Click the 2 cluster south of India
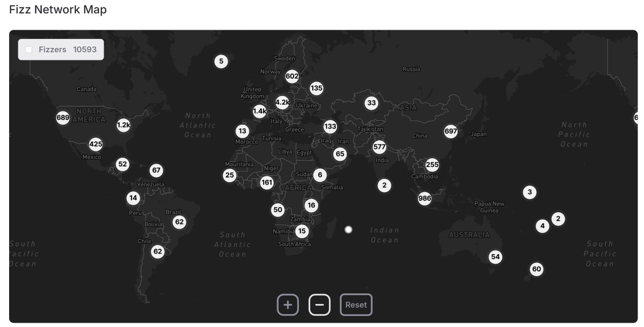Screen dimensions: 644x327 point(384,185)
